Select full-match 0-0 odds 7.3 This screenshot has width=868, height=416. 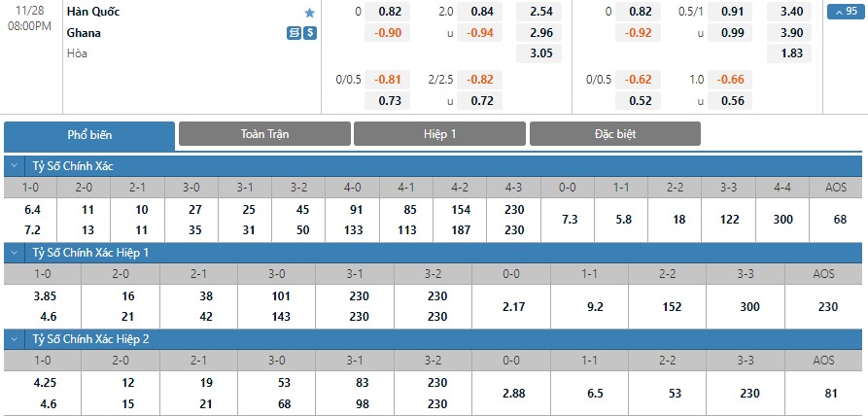click(570, 220)
